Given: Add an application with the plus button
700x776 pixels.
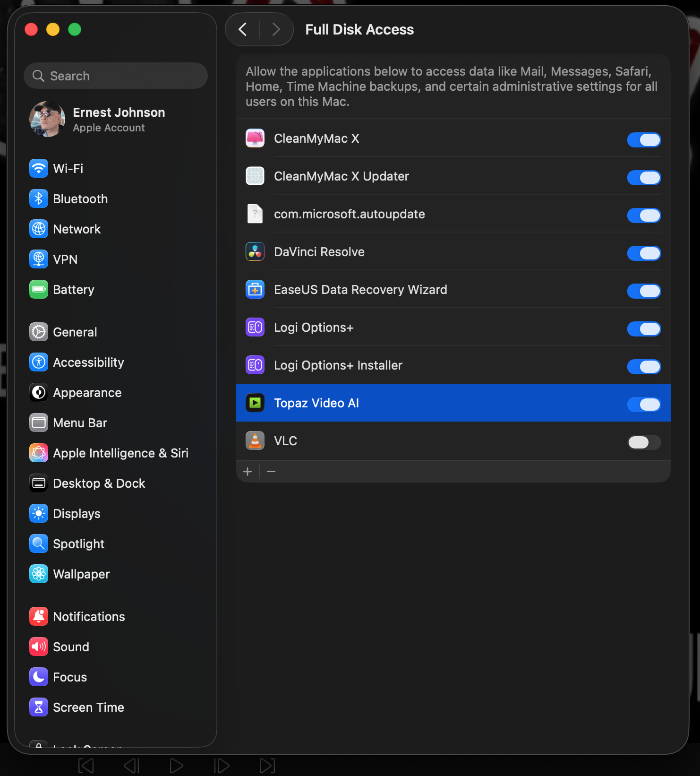Looking at the screenshot, I should click(x=248, y=472).
